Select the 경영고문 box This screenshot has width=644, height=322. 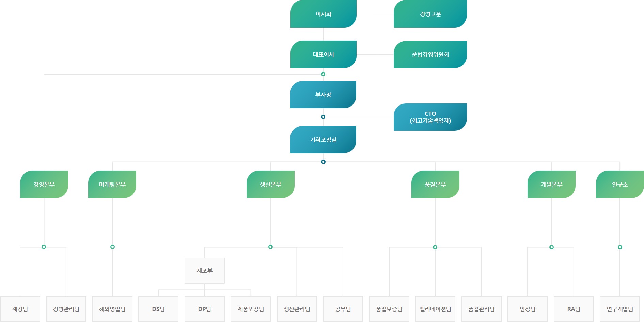(430, 14)
